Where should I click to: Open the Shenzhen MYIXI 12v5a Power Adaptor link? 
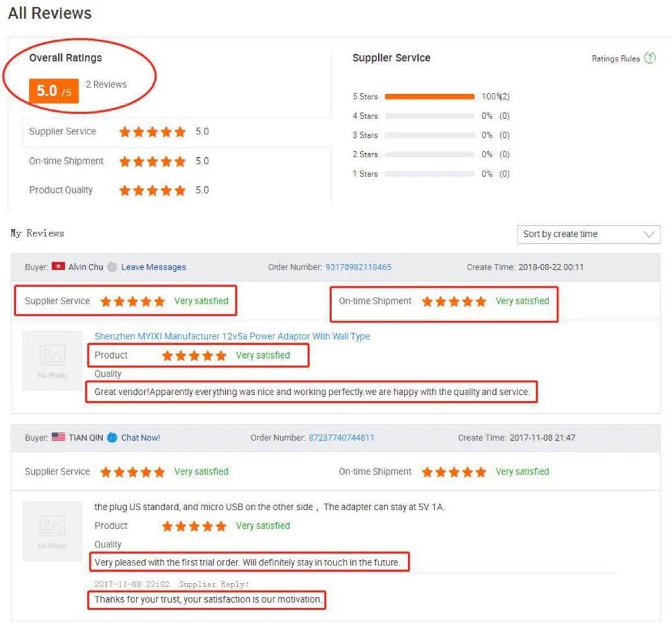click(232, 337)
